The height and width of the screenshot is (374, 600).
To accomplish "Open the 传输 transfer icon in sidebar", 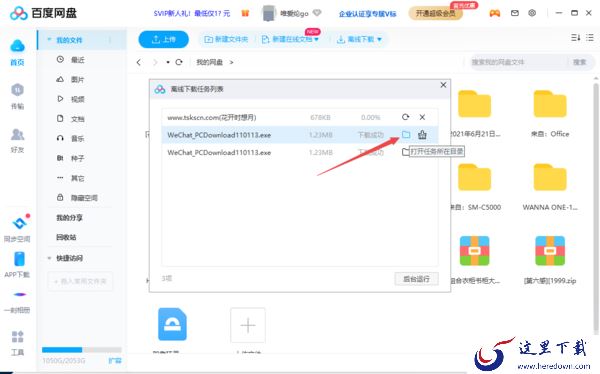I will click(17, 90).
